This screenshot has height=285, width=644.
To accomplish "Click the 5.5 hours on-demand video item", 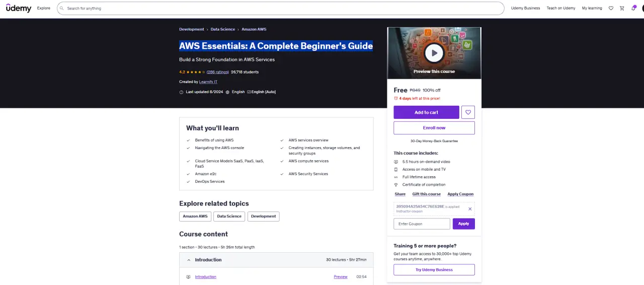I will (426, 162).
